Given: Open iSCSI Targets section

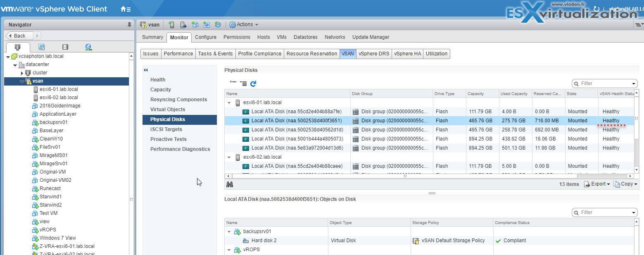Looking at the screenshot, I should (x=166, y=129).
